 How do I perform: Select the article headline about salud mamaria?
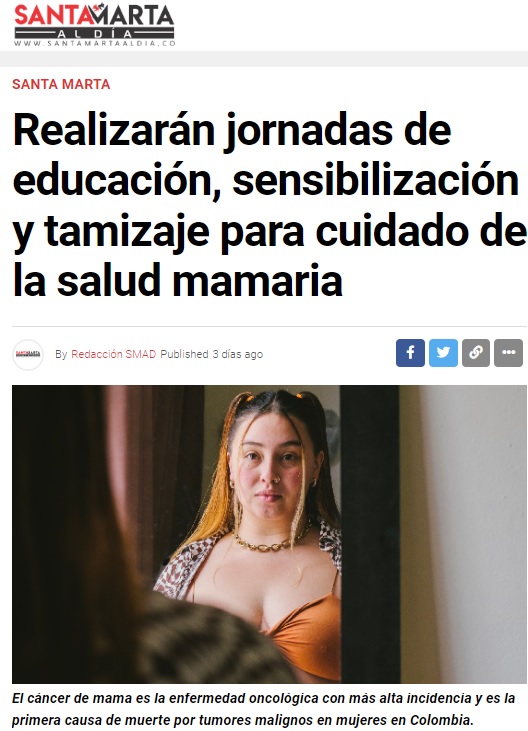pos(269,204)
